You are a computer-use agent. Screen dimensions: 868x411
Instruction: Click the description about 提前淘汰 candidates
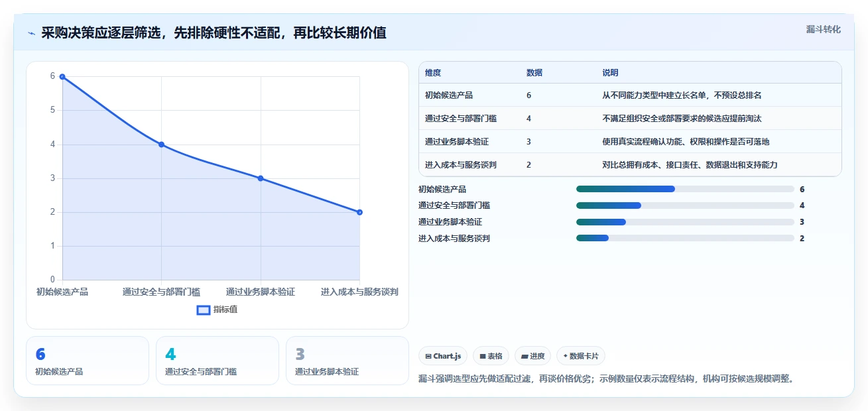[x=682, y=119]
